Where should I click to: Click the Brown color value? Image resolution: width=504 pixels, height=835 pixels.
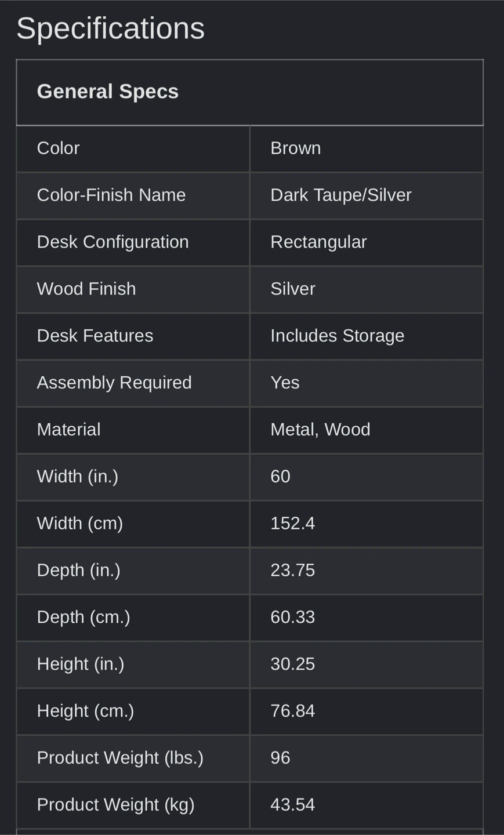pos(296,148)
